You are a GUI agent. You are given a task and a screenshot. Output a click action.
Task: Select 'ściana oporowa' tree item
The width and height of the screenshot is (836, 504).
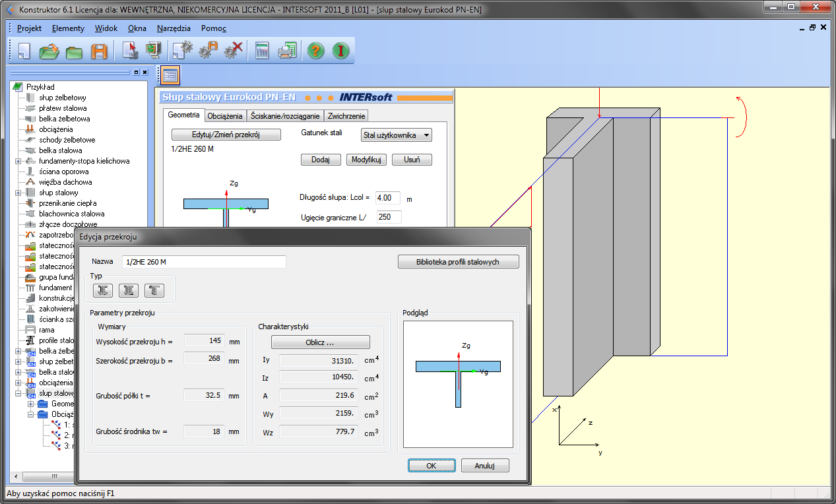[x=65, y=172]
